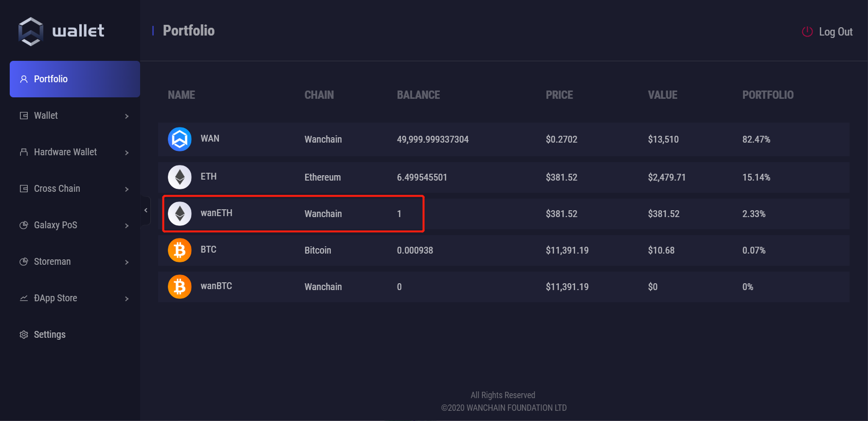Expand the Hardware Wallet submenu chevron
Viewport: 868px width, 421px height.
(127, 152)
